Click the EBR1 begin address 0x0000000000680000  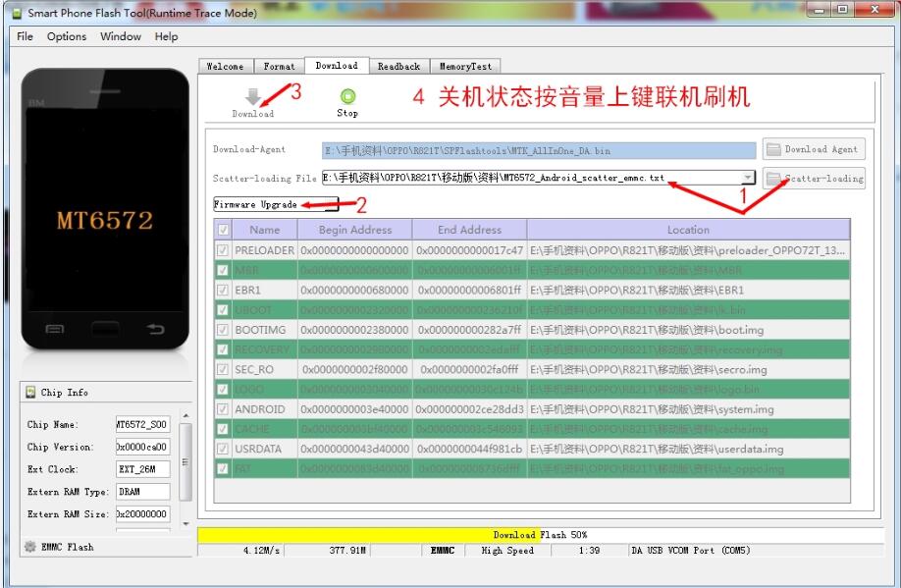click(x=354, y=291)
